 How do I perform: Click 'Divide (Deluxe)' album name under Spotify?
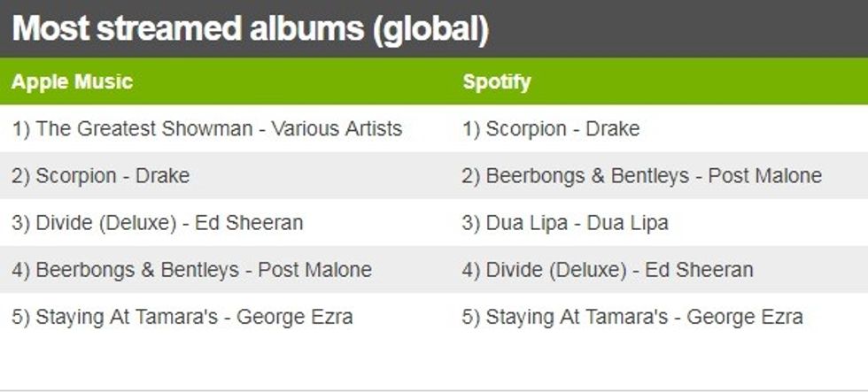click(x=556, y=270)
